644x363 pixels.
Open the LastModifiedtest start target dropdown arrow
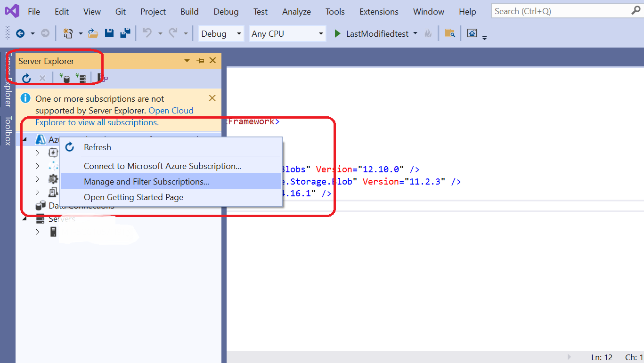click(415, 33)
